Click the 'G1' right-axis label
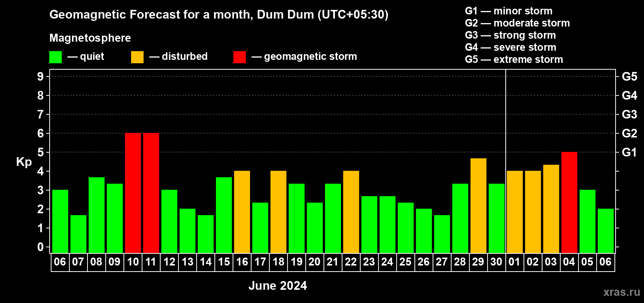This screenshot has width=644, height=303. point(630,152)
